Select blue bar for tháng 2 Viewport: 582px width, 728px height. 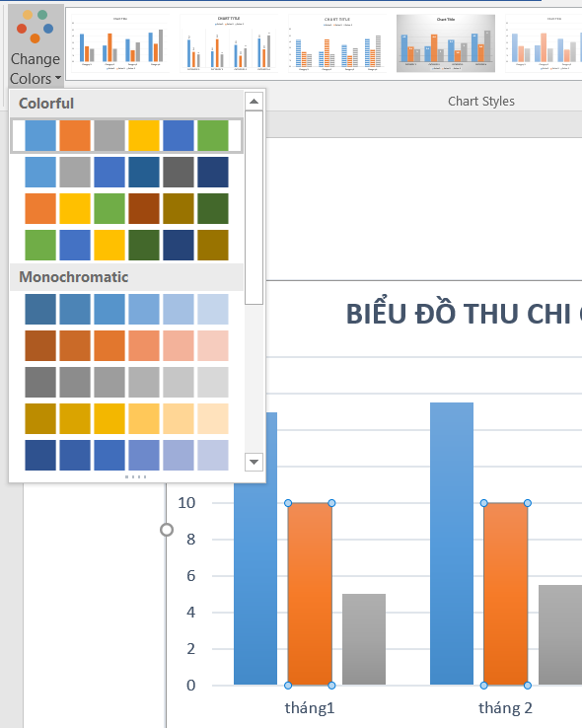click(452, 544)
